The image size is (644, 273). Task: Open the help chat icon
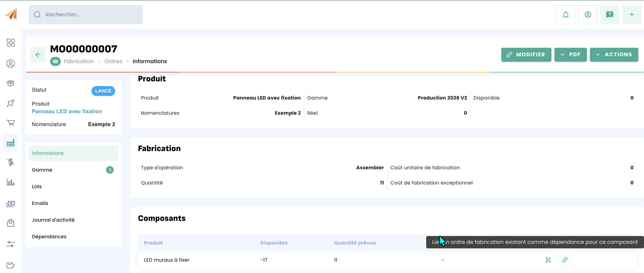coord(609,14)
